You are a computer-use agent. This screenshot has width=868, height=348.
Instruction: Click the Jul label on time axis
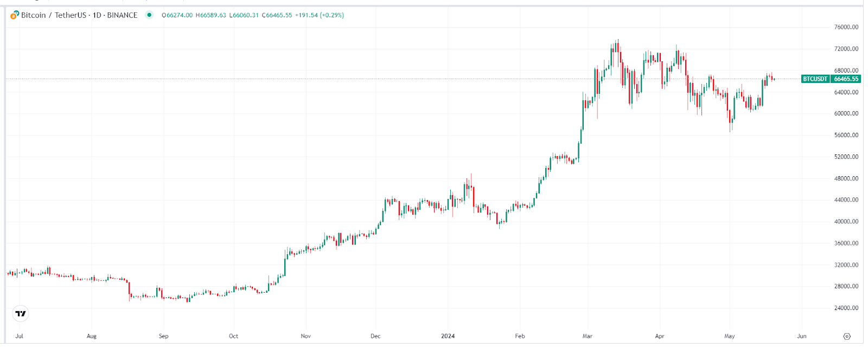coord(20,336)
